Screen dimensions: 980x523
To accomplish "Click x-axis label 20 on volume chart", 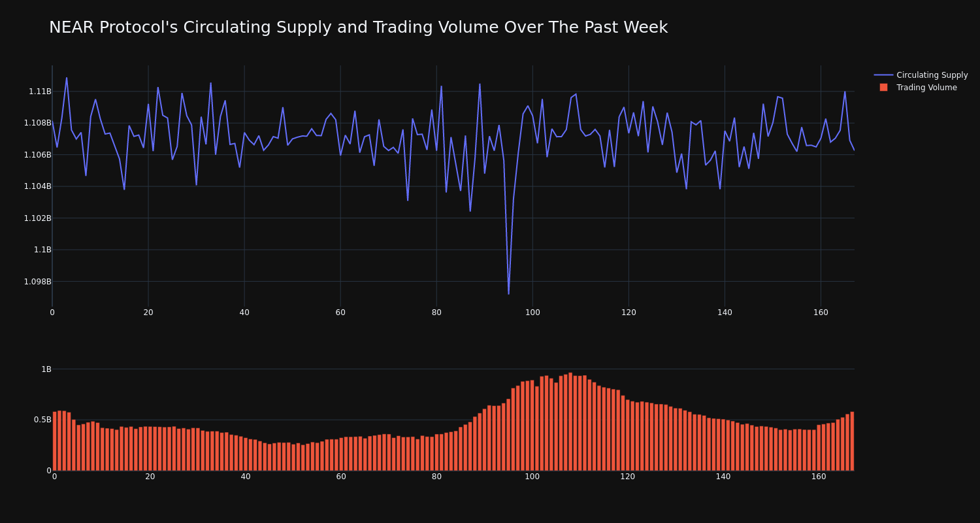I will 150,477.
